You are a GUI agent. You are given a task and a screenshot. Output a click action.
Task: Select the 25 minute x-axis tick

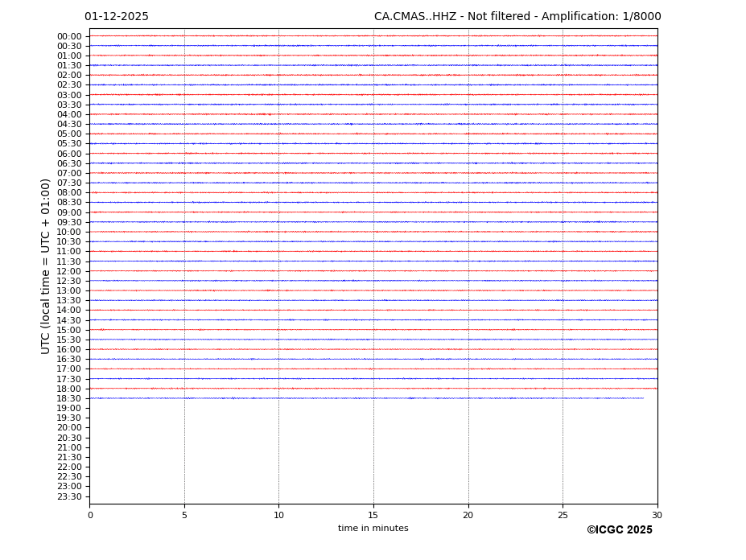(x=563, y=515)
